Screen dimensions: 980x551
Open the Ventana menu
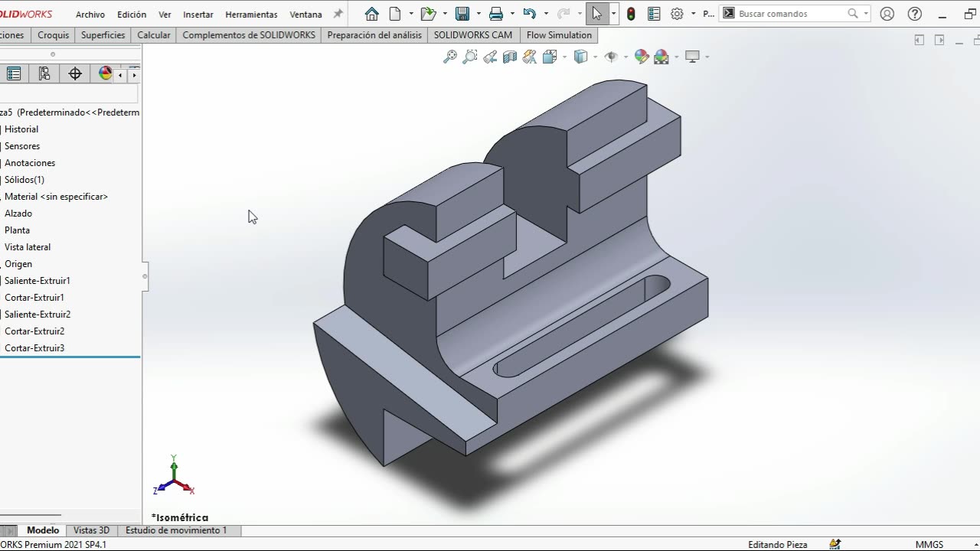[x=305, y=15]
